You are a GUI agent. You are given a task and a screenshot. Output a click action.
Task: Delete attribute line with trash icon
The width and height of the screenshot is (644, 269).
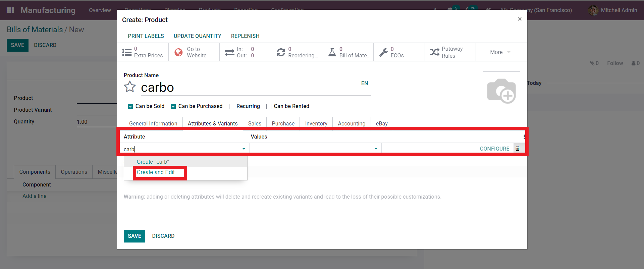tap(518, 148)
